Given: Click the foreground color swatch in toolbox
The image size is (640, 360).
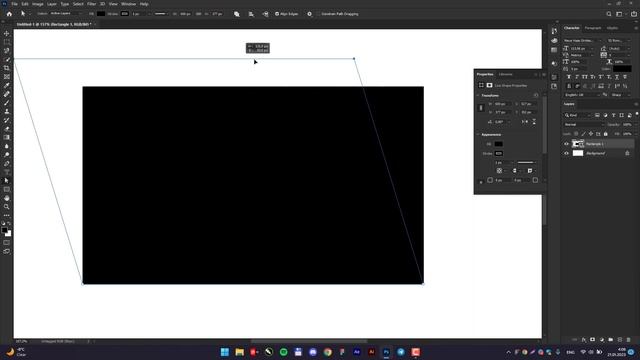Looking at the screenshot, I should coord(4,231).
